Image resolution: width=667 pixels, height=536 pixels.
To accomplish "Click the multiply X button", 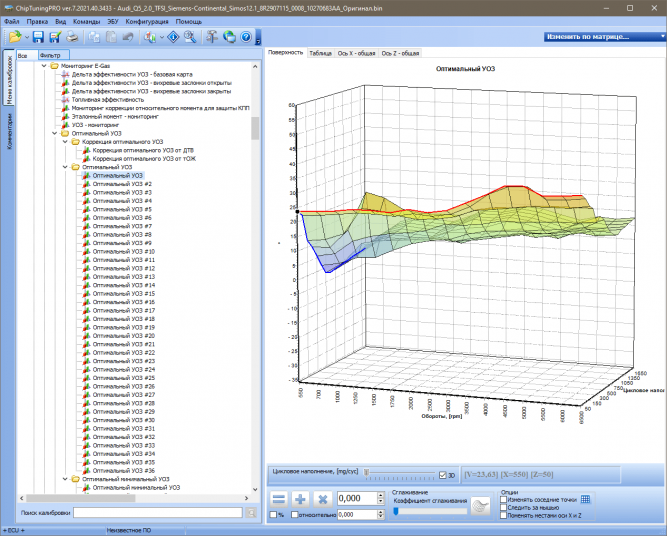I will (322, 499).
